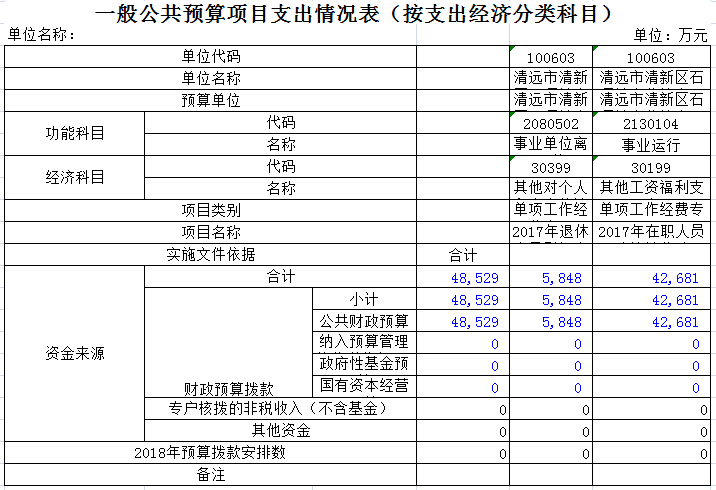Click the 财政预算拨款 cell
This screenshot has width=716, height=490.
click(x=228, y=388)
